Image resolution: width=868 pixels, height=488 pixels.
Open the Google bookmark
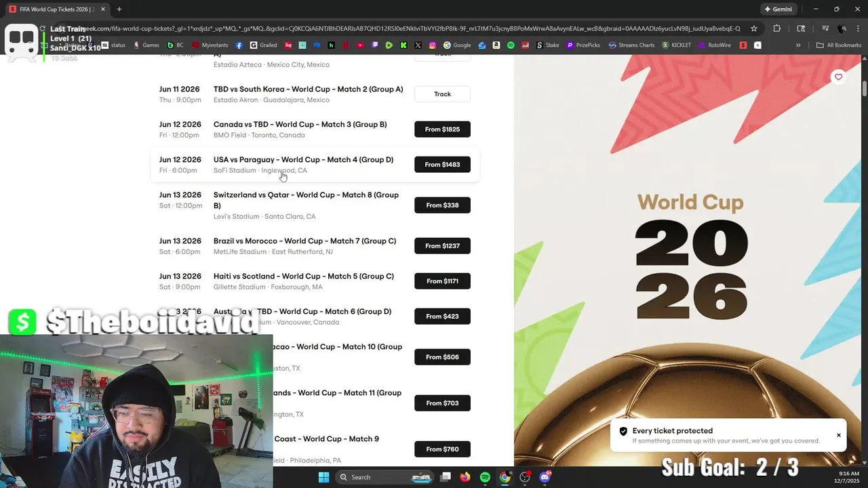(457, 45)
